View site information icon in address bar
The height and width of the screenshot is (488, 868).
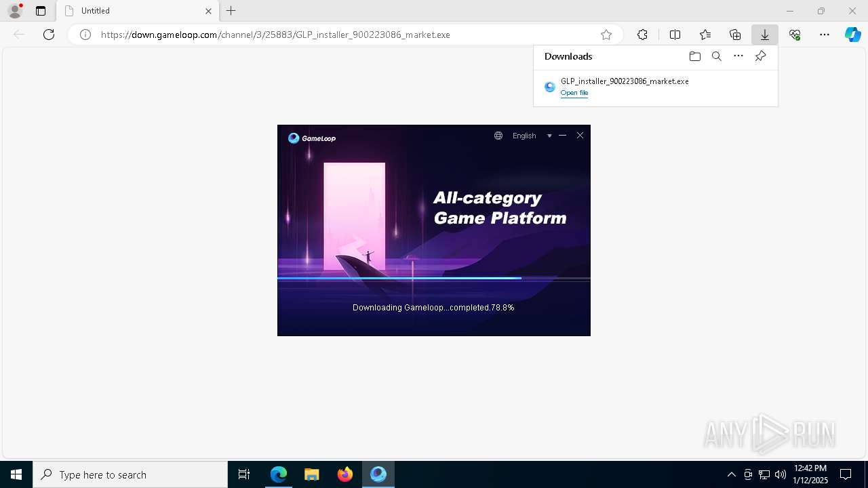85,35
